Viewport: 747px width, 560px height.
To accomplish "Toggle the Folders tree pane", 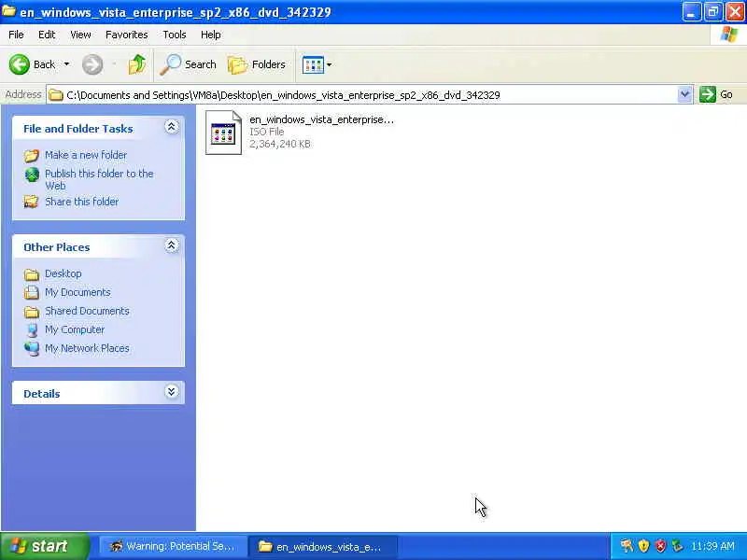I will [x=257, y=64].
